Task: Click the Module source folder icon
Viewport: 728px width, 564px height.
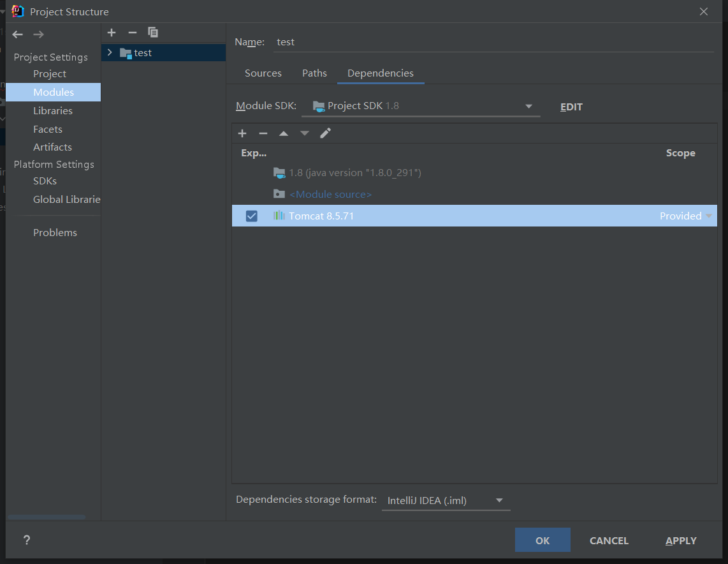Action: (279, 194)
